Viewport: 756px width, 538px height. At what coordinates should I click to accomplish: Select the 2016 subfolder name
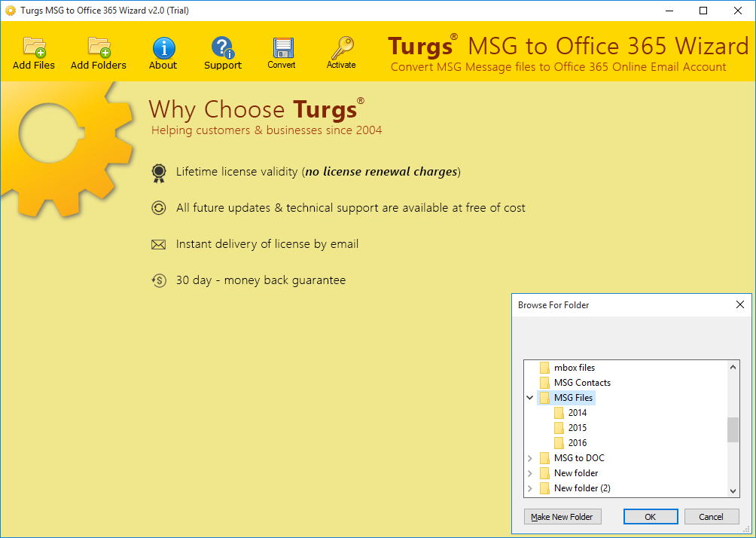577,443
